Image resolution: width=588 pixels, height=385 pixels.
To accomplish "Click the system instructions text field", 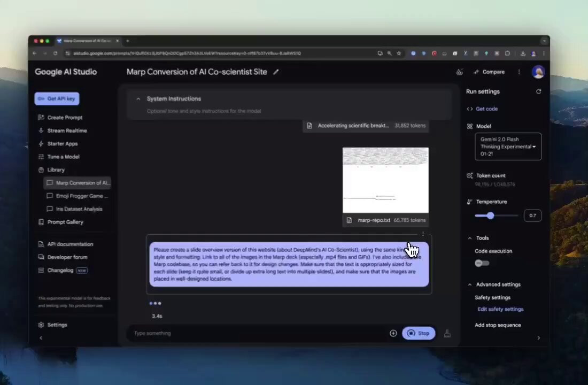I will [x=204, y=111].
